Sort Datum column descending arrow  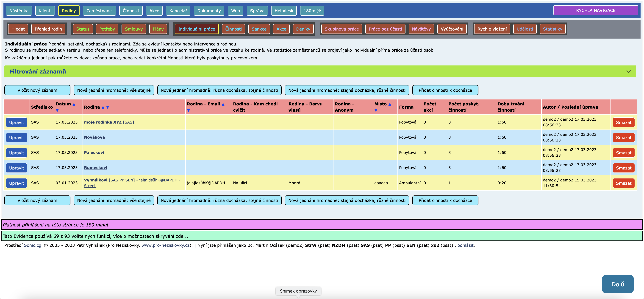pyautogui.click(x=57, y=110)
